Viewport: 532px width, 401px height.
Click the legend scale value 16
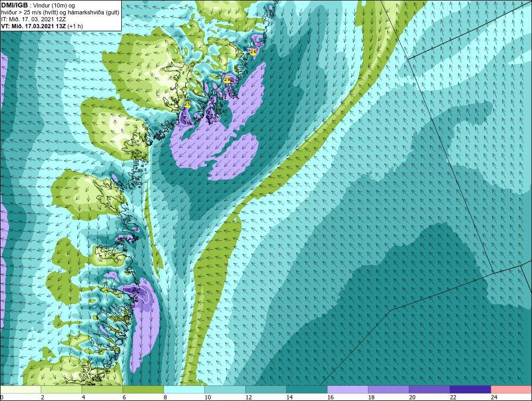(x=331, y=397)
